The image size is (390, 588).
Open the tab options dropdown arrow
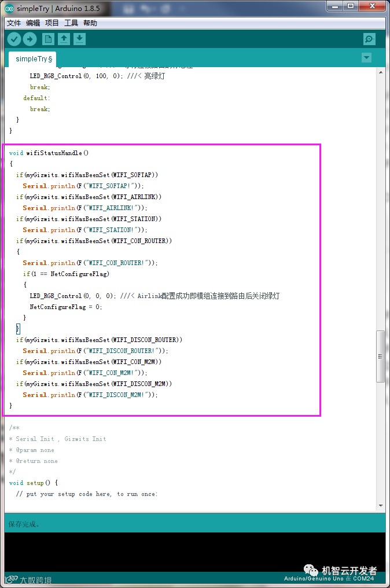point(366,57)
